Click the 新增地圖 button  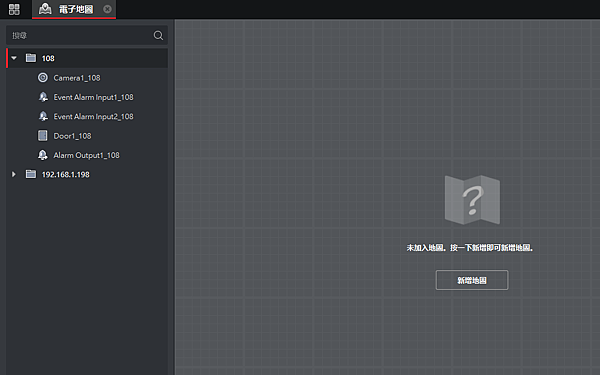click(472, 280)
